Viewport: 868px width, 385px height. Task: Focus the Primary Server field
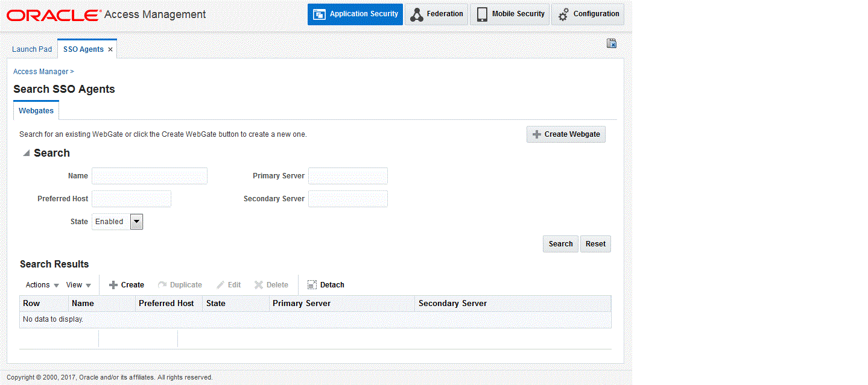(348, 176)
